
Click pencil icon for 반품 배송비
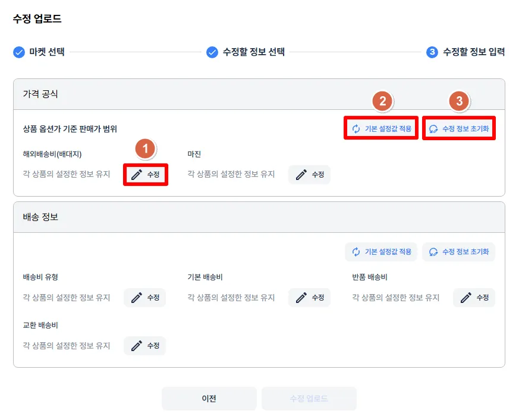(466, 298)
